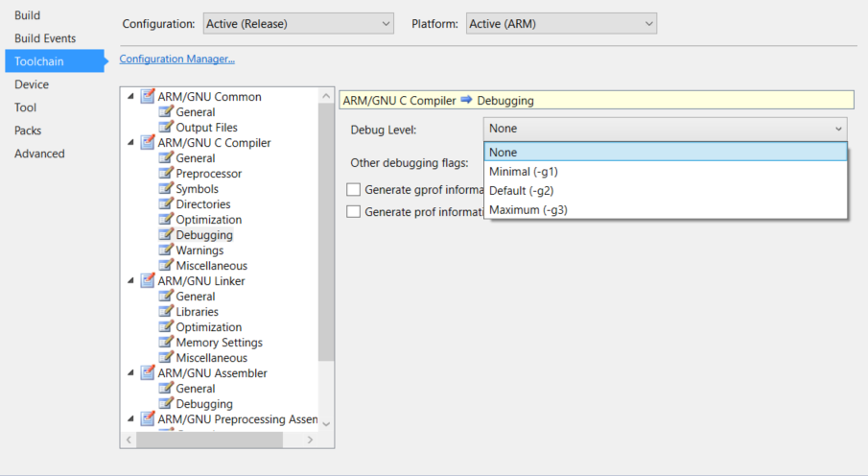Image resolution: width=868 pixels, height=476 pixels.
Task: Choose Maximum (-g3) debug level
Action: coord(528,209)
